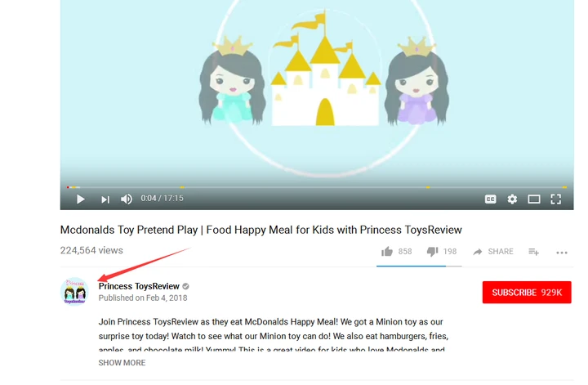Mute the video volume

click(127, 199)
